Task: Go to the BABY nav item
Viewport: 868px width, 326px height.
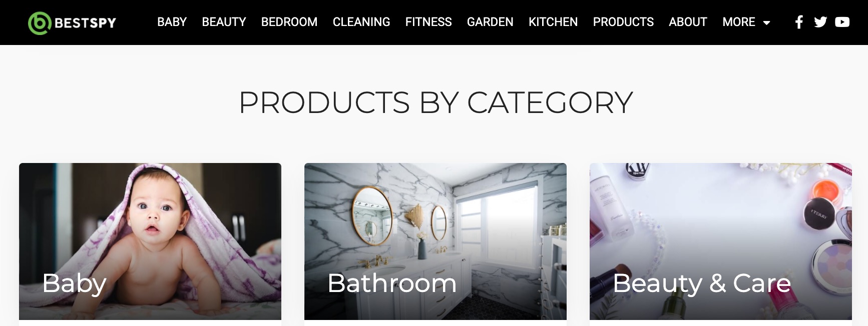Action: (x=172, y=22)
